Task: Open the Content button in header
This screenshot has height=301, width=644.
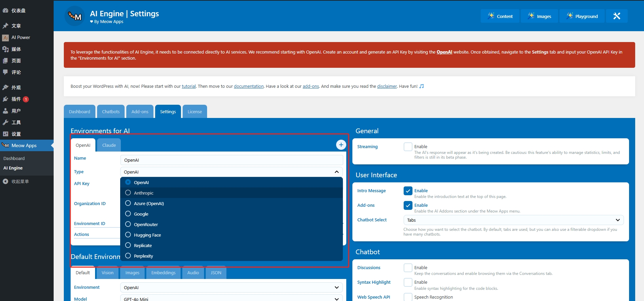Action: (x=500, y=16)
